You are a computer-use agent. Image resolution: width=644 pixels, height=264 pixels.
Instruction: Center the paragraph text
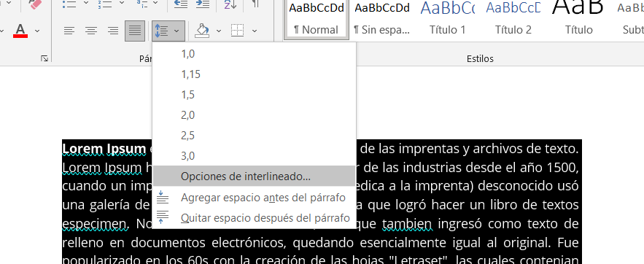[x=90, y=31]
